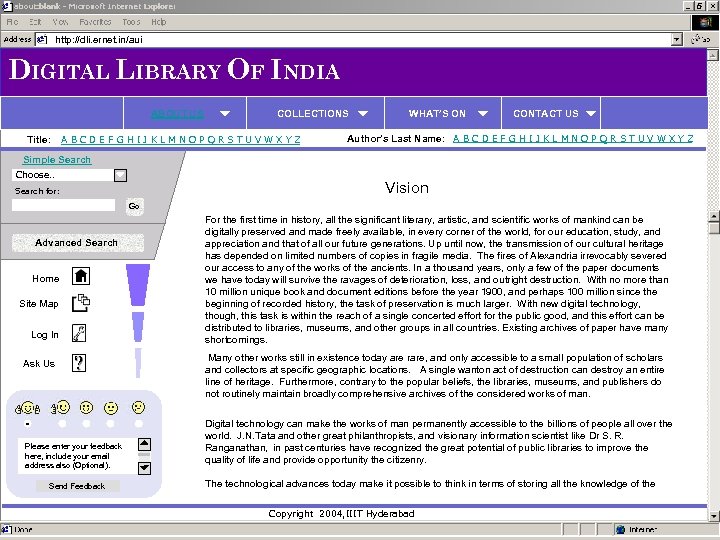Open the Help menu
The height and width of the screenshot is (540, 720).
[159, 22]
